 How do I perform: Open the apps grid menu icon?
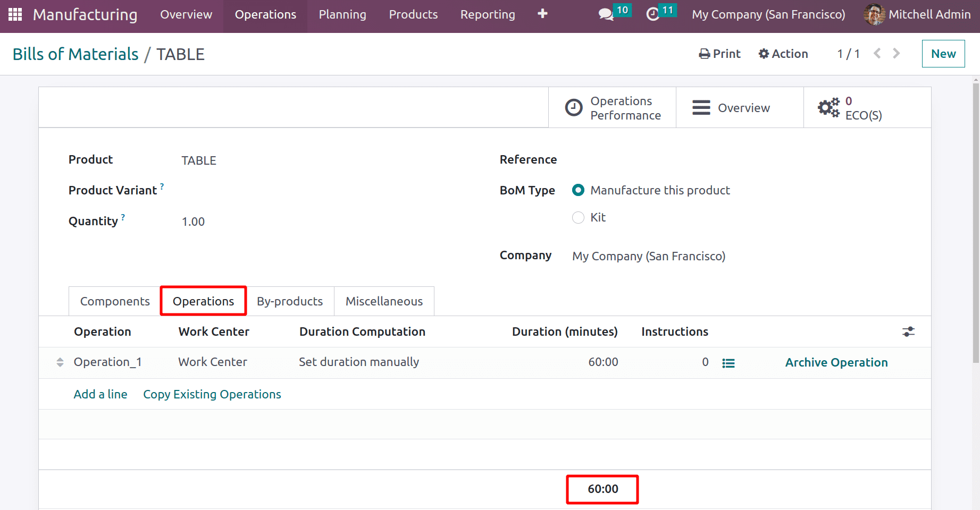tap(15, 14)
